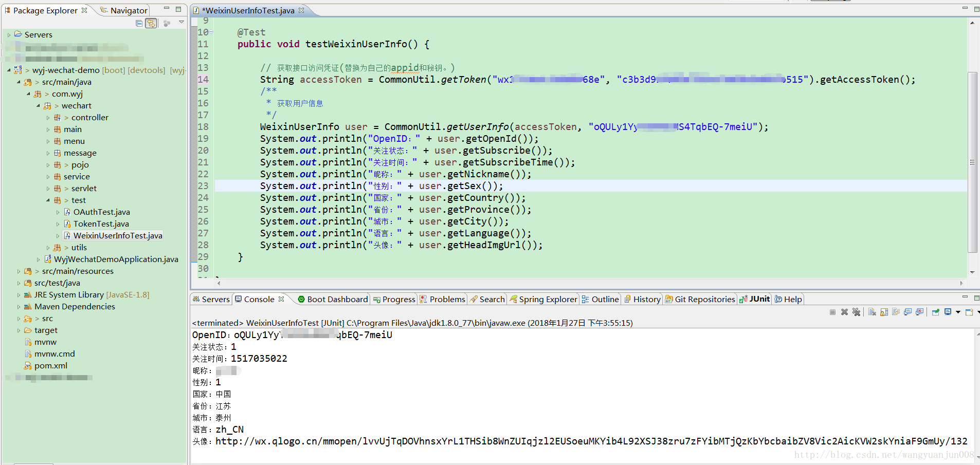Select WyjWechatDemoApplication.java file
Image resolution: width=980 pixels, height=465 pixels.
pyautogui.click(x=116, y=259)
